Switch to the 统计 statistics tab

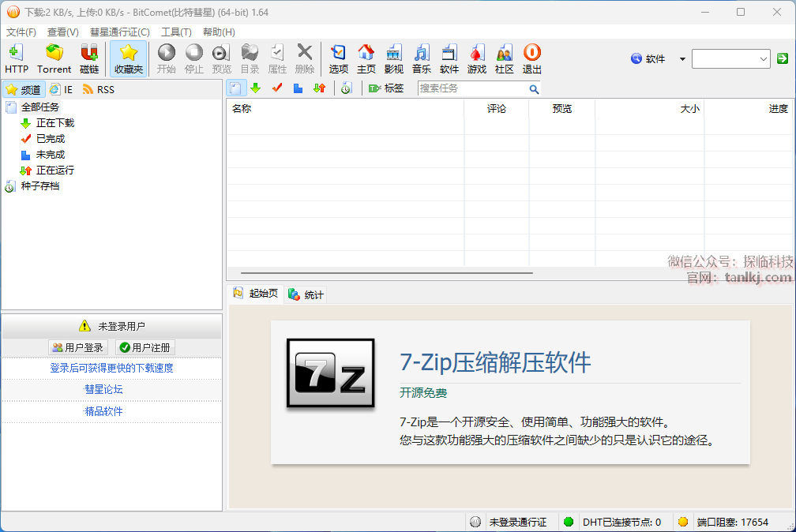click(306, 294)
